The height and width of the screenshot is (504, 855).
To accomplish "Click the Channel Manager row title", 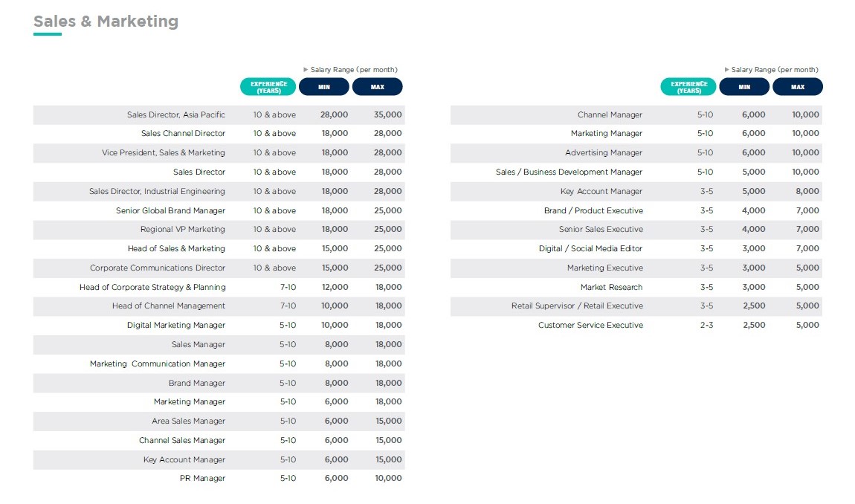I will (x=610, y=114).
